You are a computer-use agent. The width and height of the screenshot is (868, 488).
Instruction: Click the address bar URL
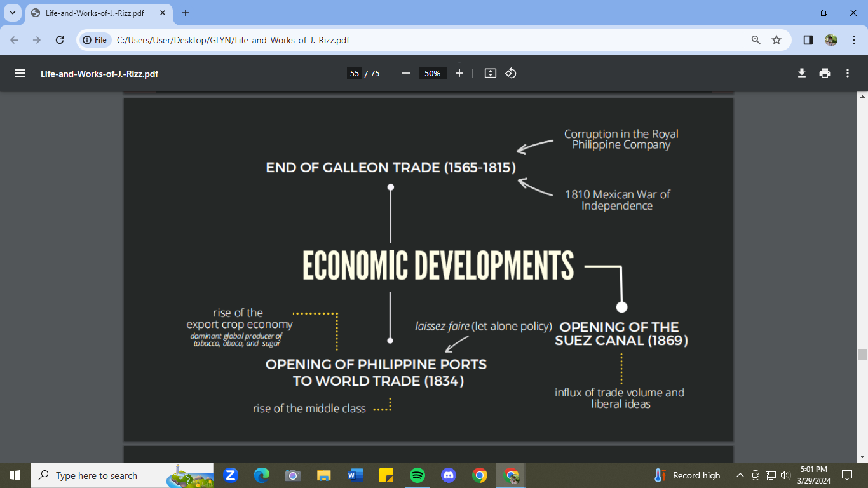click(x=233, y=40)
